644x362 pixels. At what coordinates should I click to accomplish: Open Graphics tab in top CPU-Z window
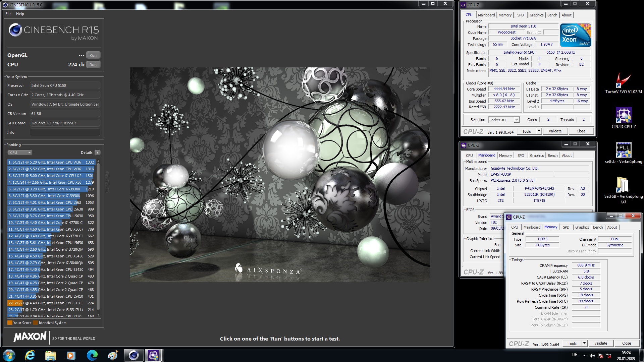click(536, 15)
